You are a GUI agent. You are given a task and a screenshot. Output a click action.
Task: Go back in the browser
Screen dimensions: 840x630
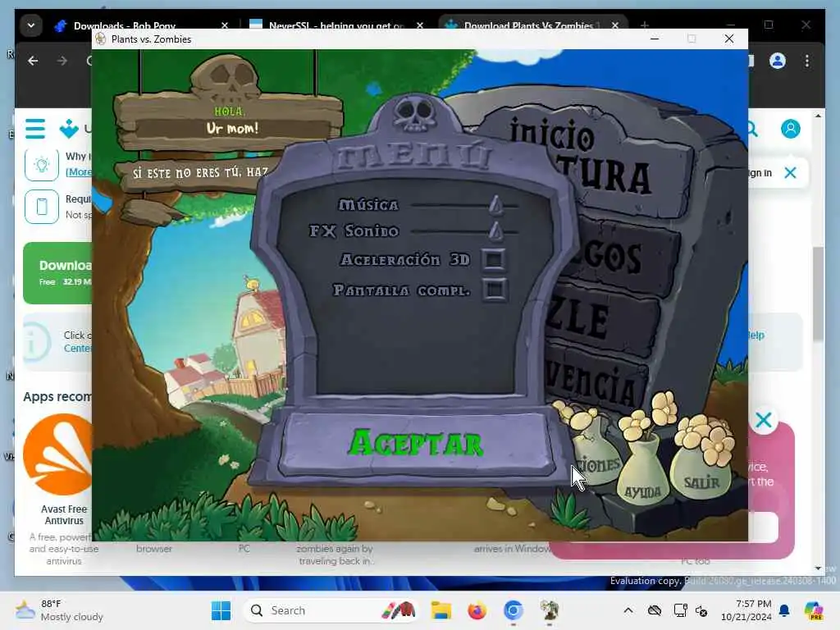[x=33, y=61]
